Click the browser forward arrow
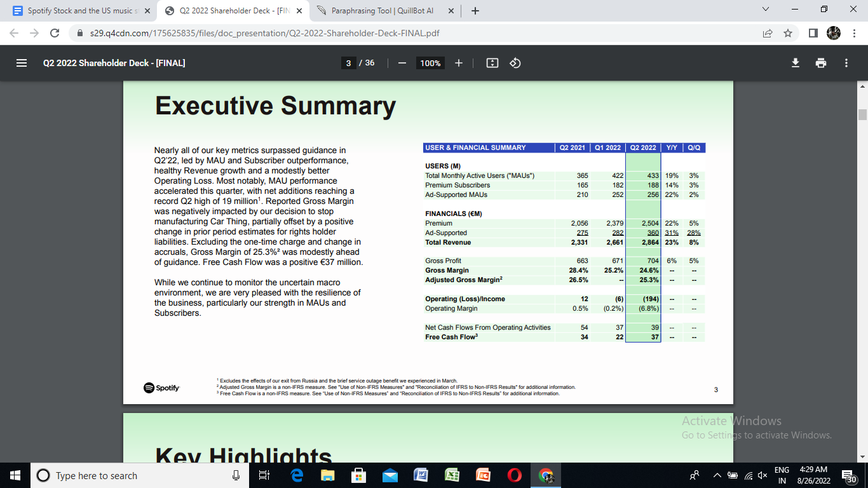This screenshot has height=488, width=868. click(34, 33)
